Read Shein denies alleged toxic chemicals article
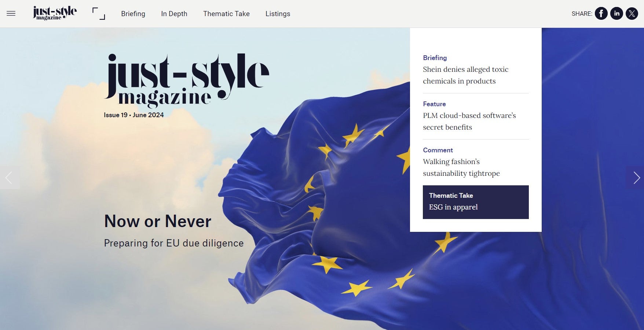 [465, 75]
